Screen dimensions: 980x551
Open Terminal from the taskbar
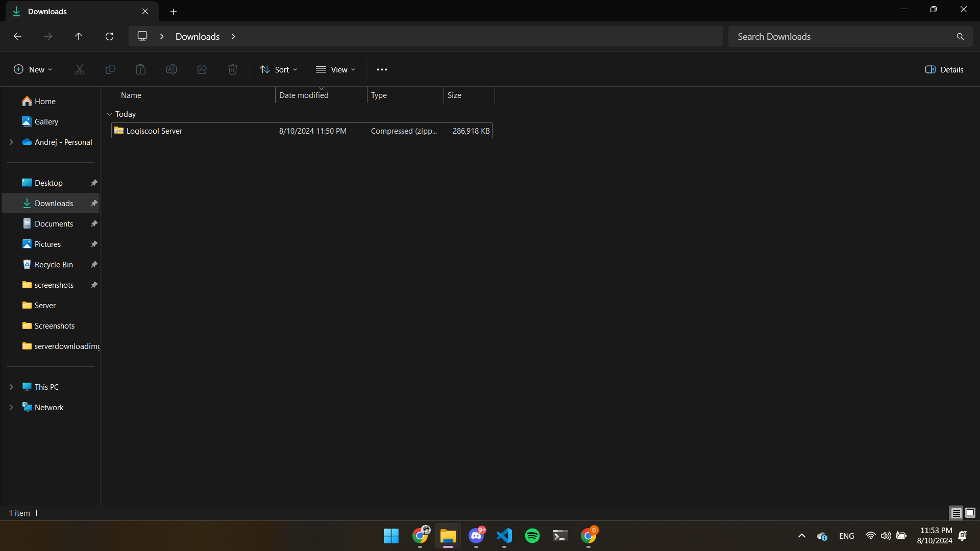coord(560,536)
